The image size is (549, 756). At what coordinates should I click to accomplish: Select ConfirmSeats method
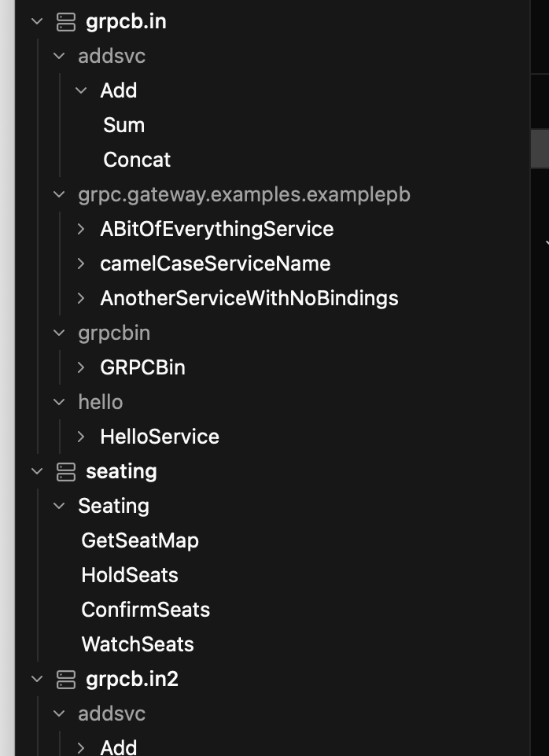point(146,610)
